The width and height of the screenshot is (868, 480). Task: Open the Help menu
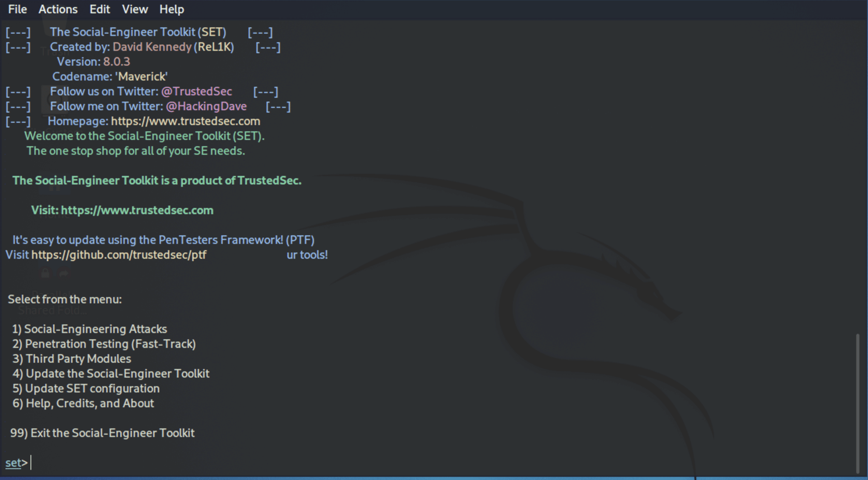tap(171, 10)
